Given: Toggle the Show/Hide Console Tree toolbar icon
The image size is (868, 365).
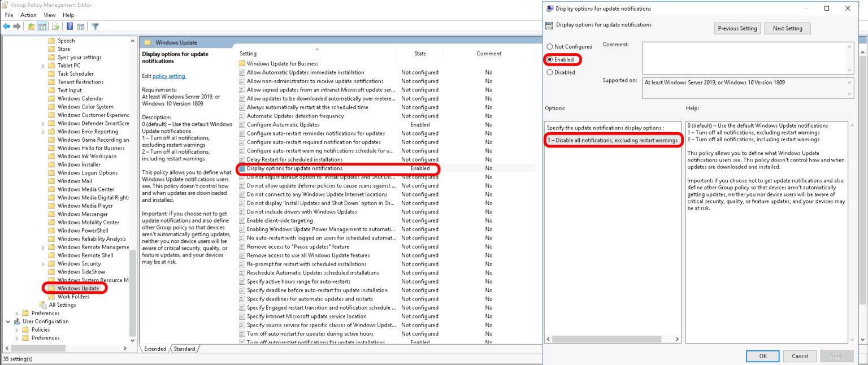Looking at the screenshot, I should (x=41, y=26).
